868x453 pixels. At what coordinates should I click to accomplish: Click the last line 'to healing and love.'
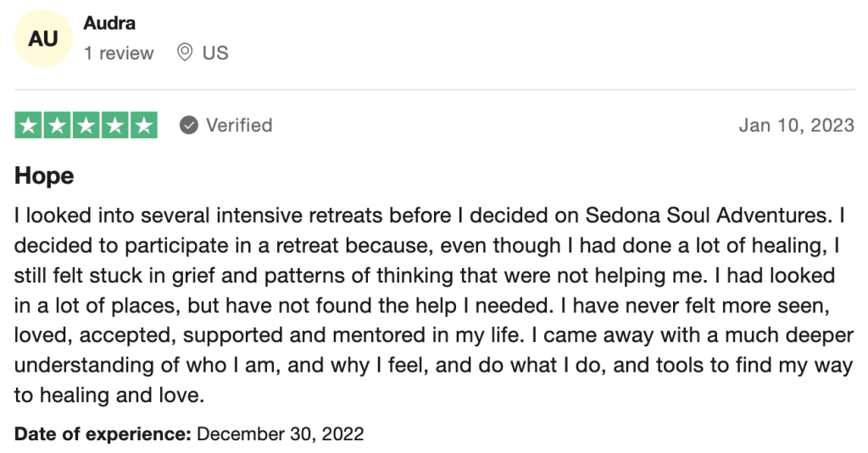tap(109, 395)
